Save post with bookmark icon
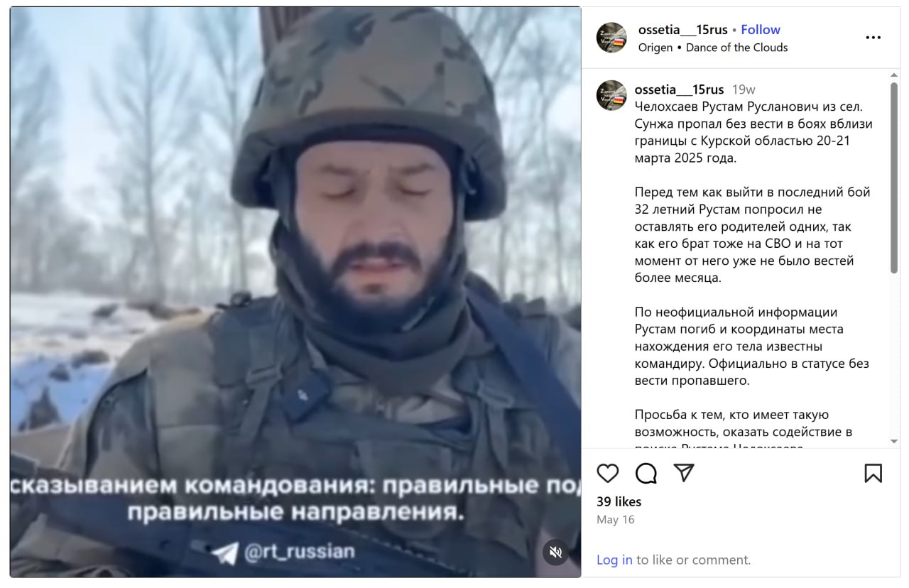 (x=873, y=473)
